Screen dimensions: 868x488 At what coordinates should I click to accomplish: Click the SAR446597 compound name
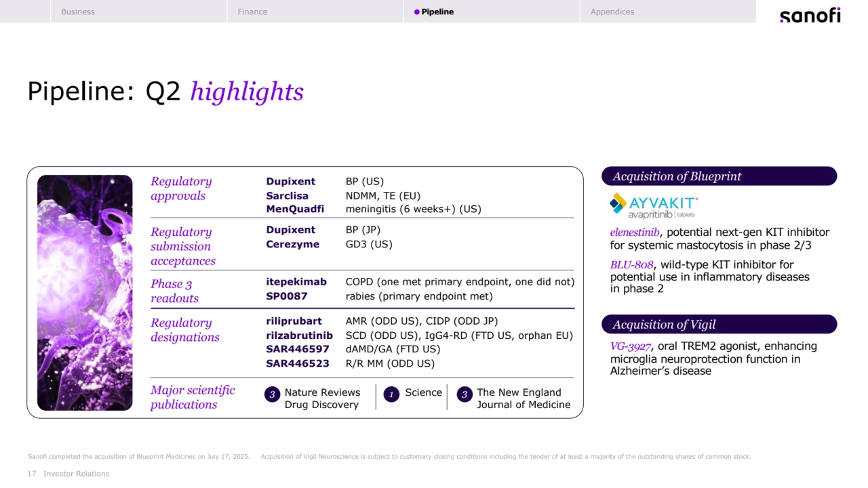pyautogui.click(x=298, y=349)
